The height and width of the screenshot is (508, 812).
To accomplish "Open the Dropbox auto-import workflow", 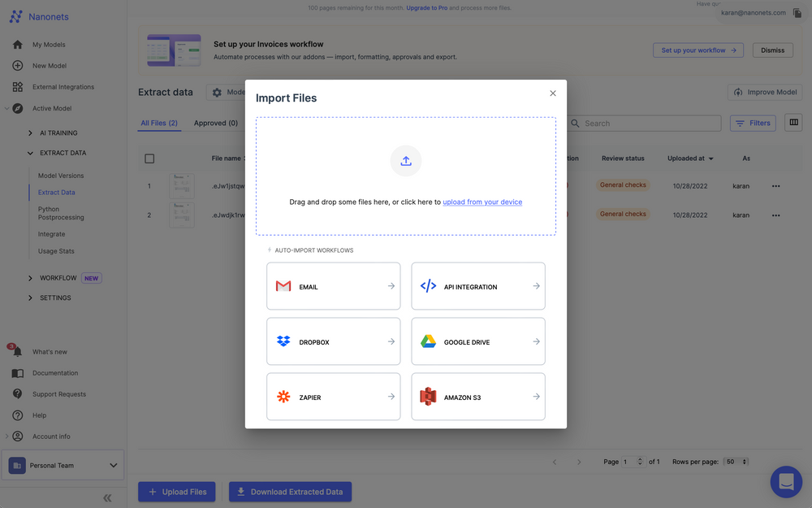I will click(333, 341).
